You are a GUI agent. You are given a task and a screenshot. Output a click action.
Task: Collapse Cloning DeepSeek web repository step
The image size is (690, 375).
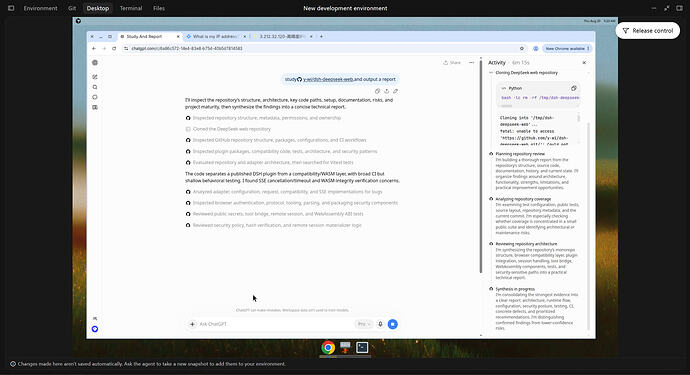[491, 73]
